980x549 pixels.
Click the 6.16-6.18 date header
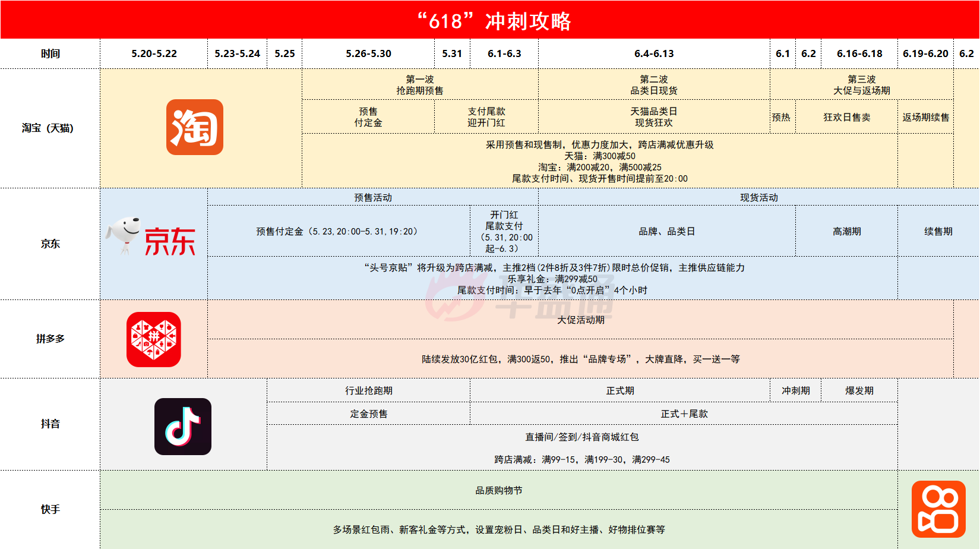[x=859, y=53]
